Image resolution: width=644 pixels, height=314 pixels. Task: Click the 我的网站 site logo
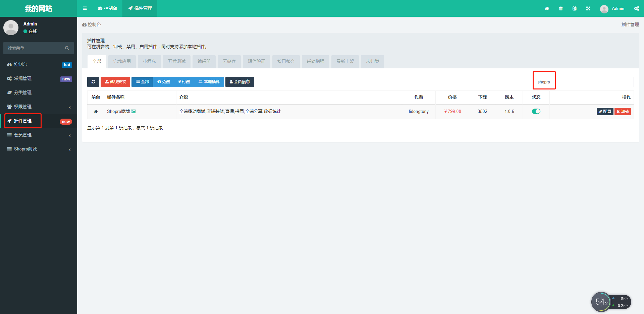point(39,8)
